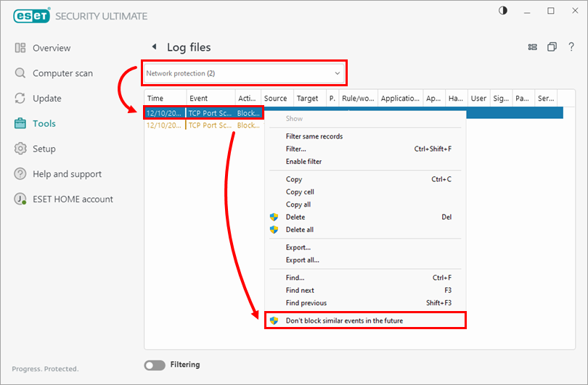Image resolution: width=588 pixels, height=385 pixels.
Task: Open Help and support page
Action: [x=67, y=174]
